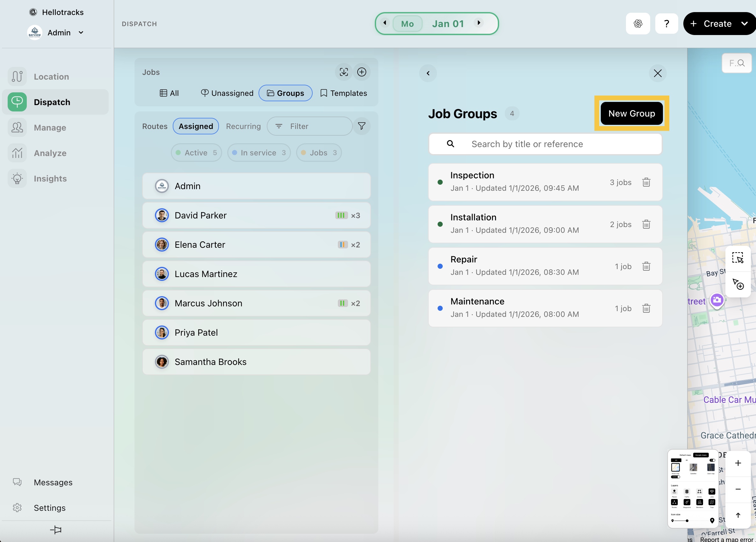Click the add waypoint cursor tool

tap(738, 284)
